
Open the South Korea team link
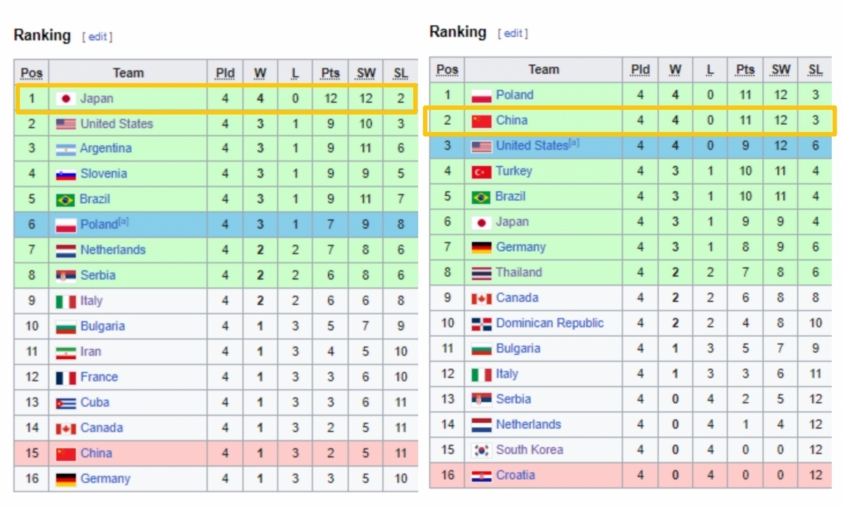[529, 450]
